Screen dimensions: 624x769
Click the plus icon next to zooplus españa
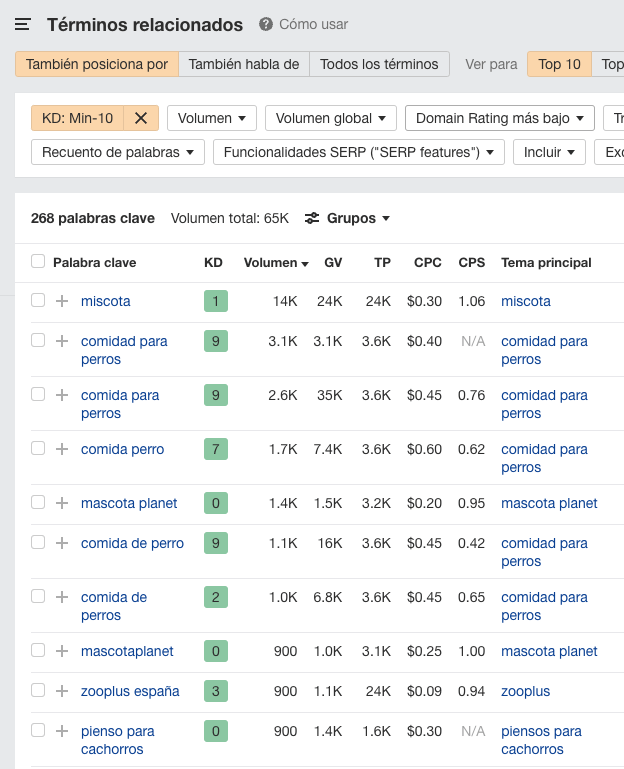(x=62, y=691)
